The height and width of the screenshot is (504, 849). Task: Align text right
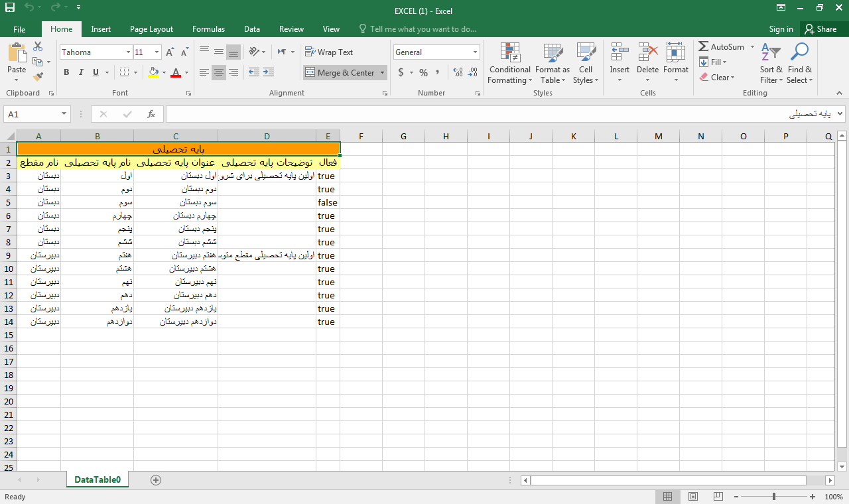(x=233, y=72)
